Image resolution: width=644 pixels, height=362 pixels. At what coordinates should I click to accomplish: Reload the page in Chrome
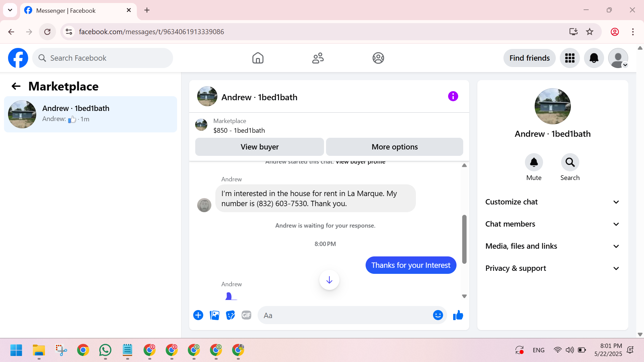click(47, 32)
